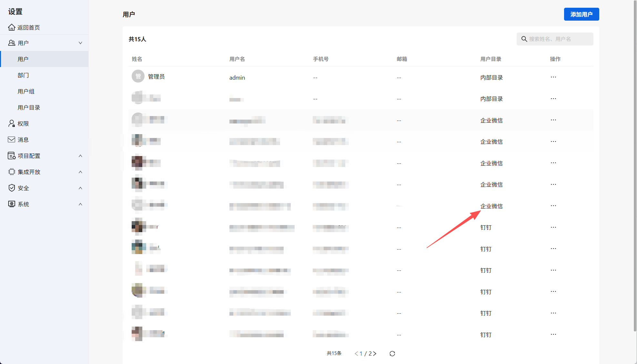Screen dimensions: 637x364
Task: Select the 用户目录 submenu item
Action: pos(29,107)
